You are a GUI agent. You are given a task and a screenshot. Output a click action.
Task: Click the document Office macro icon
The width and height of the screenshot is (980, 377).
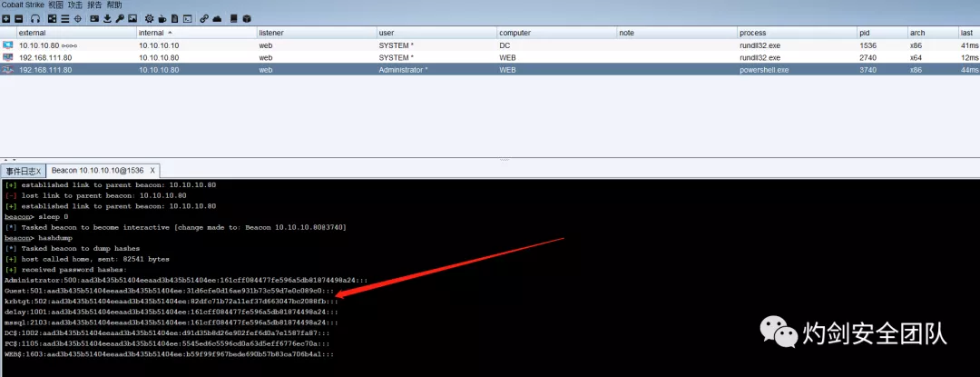click(x=174, y=19)
